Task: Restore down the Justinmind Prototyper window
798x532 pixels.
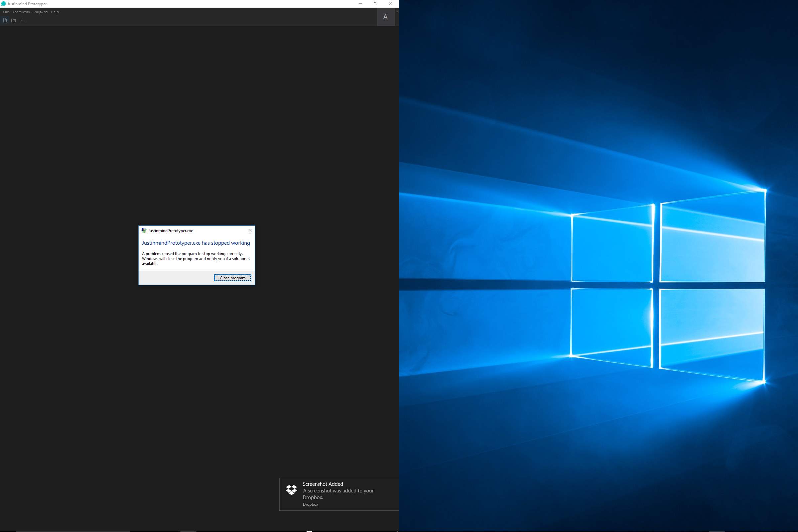Action: [x=375, y=4]
